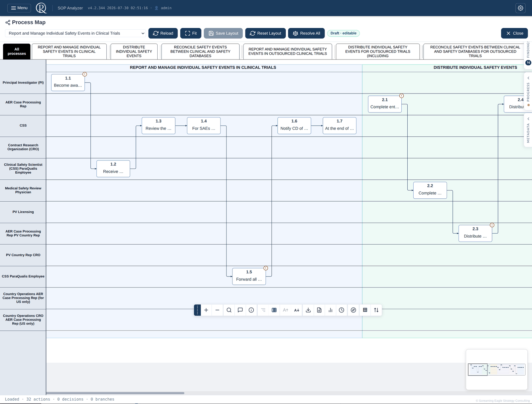Click the bar chart statistics icon
Viewport: 532px width, 404px height.
coord(331,310)
